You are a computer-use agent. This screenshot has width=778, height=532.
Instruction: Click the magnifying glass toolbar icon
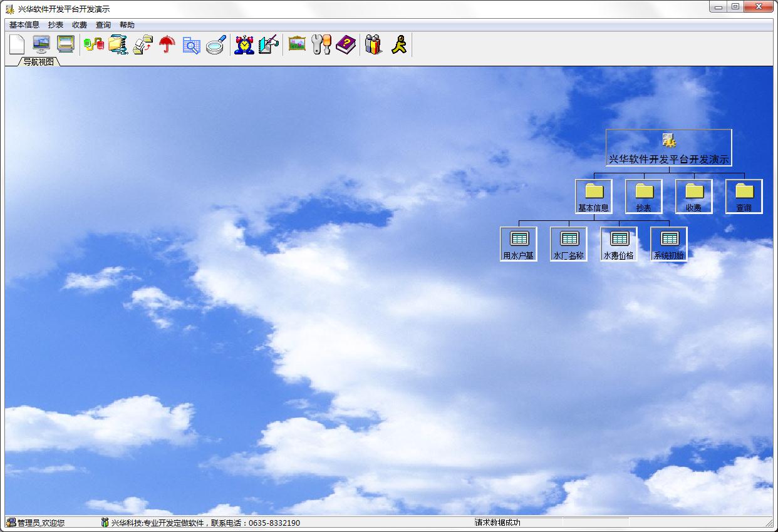pos(215,44)
